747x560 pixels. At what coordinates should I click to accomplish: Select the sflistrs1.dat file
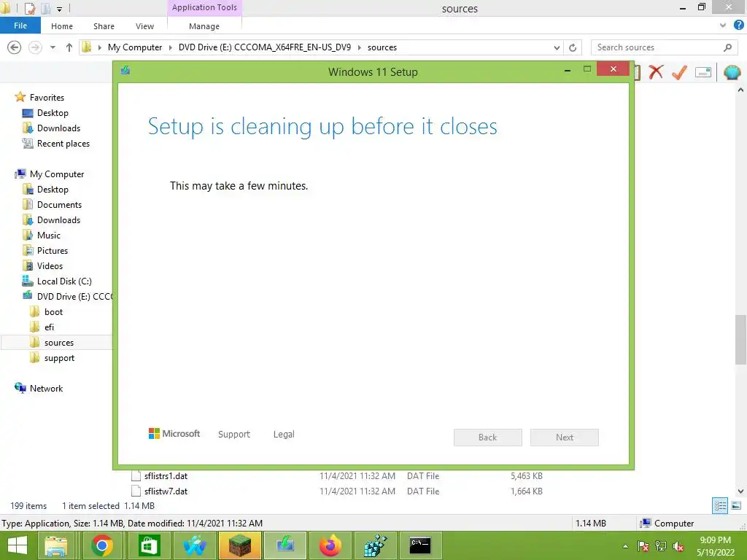tap(166, 475)
